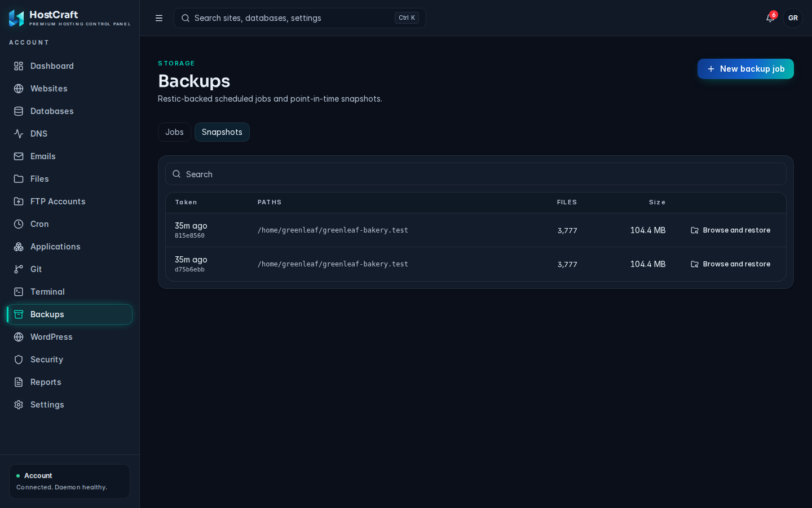The height and width of the screenshot is (508, 812).
Task: Click the path in row 815e8560
Action: pyautogui.click(x=333, y=230)
